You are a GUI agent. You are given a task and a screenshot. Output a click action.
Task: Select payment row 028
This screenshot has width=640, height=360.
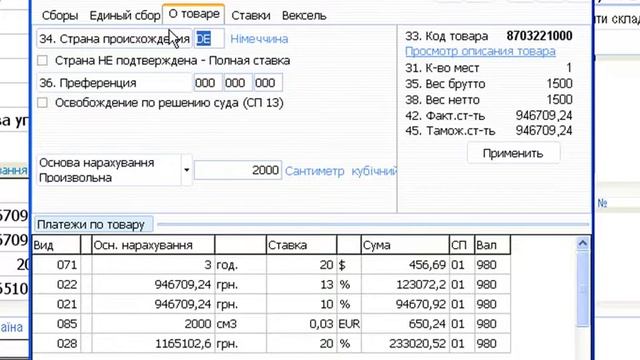pos(271,343)
